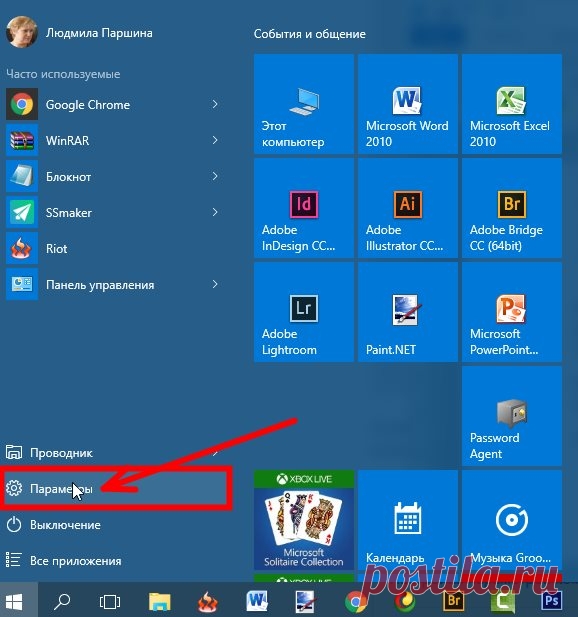Launch the Microsoft PowerPoint tile
Image resolution: width=578 pixels, height=617 pixels.
tap(512, 312)
